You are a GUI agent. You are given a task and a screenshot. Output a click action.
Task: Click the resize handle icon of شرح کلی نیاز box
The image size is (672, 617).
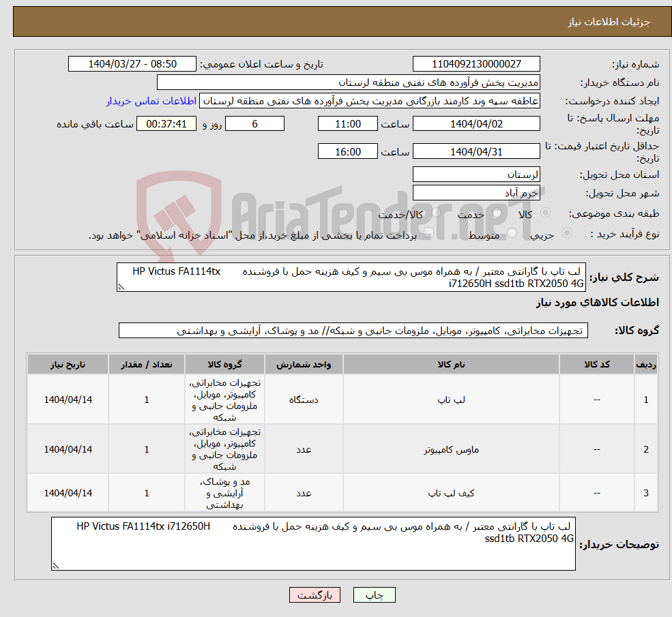coord(121,288)
